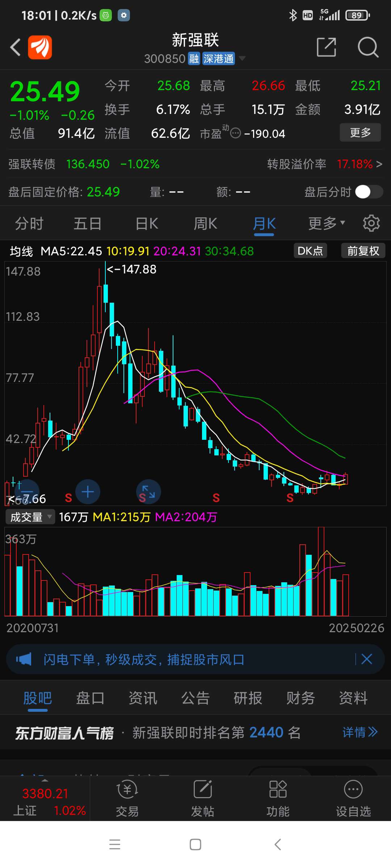This screenshot has height=868, width=391.
Task: Tap the megaphone announcement icon
Action: click(24, 659)
